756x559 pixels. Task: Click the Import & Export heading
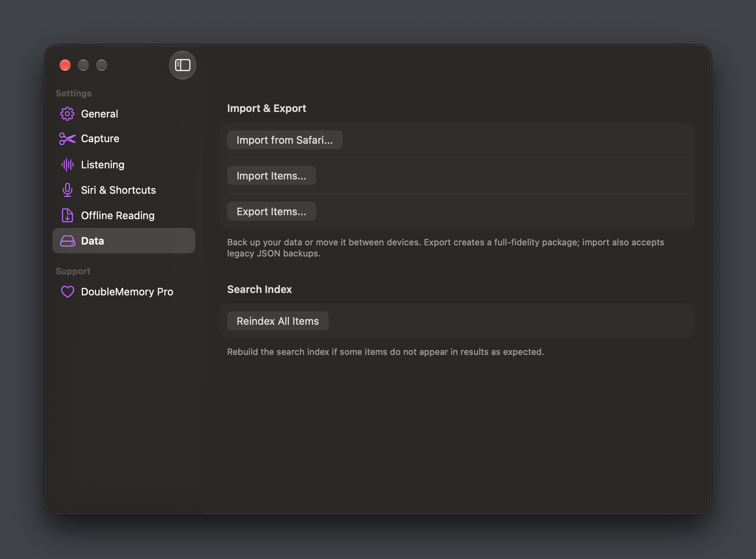pos(267,108)
